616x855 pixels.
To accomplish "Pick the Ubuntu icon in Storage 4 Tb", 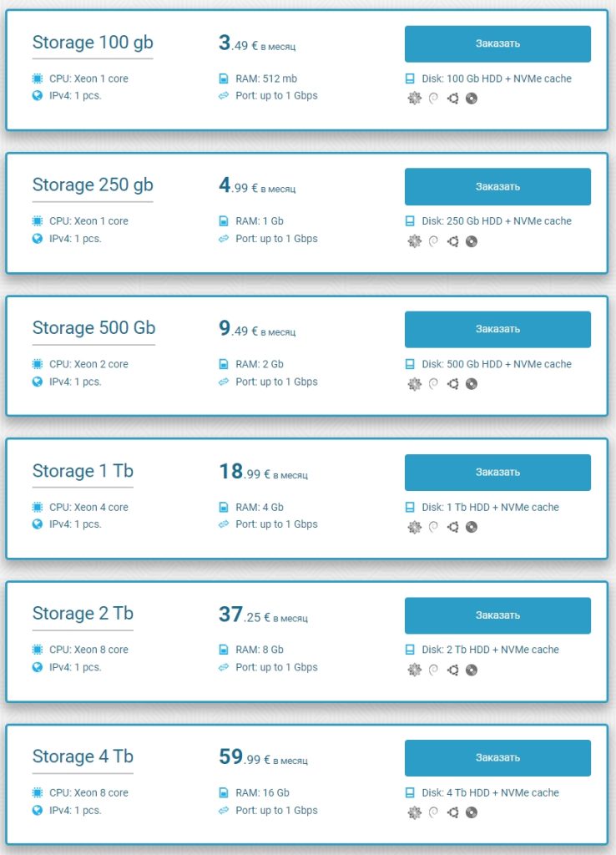I will click(x=452, y=813).
